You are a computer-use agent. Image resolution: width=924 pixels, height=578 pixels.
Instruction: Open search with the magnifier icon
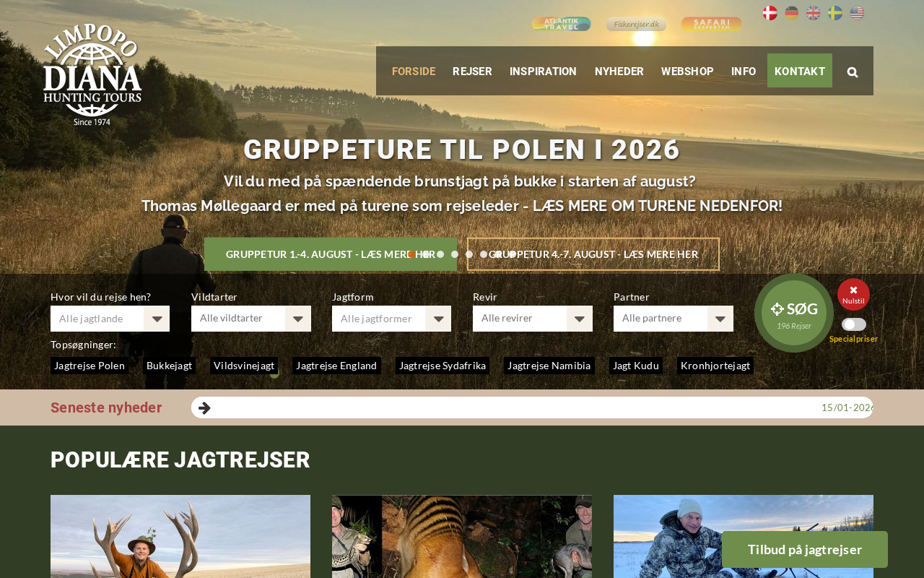pyautogui.click(x=853, y=72)
